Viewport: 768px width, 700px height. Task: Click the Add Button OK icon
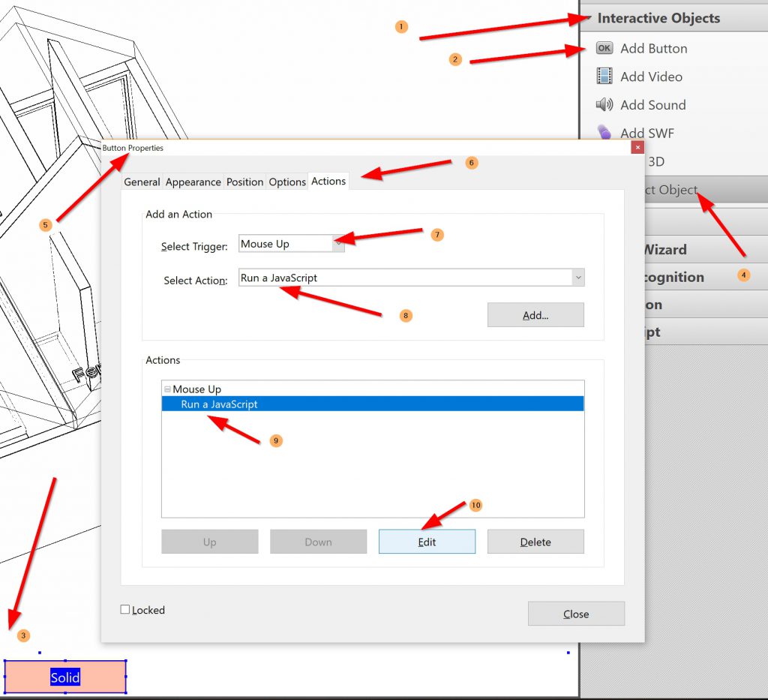(604, 49)
